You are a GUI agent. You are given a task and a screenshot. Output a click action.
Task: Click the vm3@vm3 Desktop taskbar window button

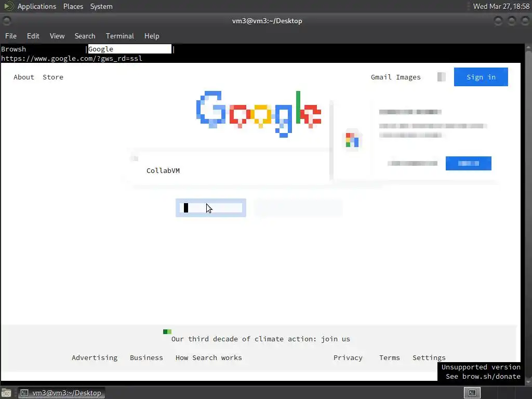point(61,393)
